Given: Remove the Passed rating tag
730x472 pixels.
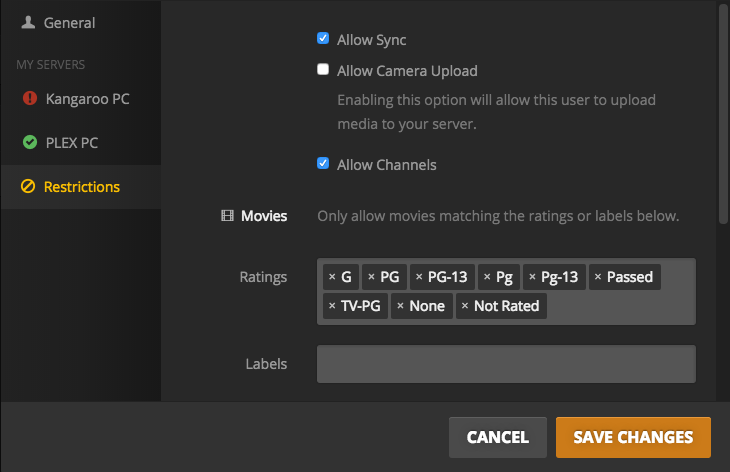Looking at the screenshot, I should tap(598, 277).
